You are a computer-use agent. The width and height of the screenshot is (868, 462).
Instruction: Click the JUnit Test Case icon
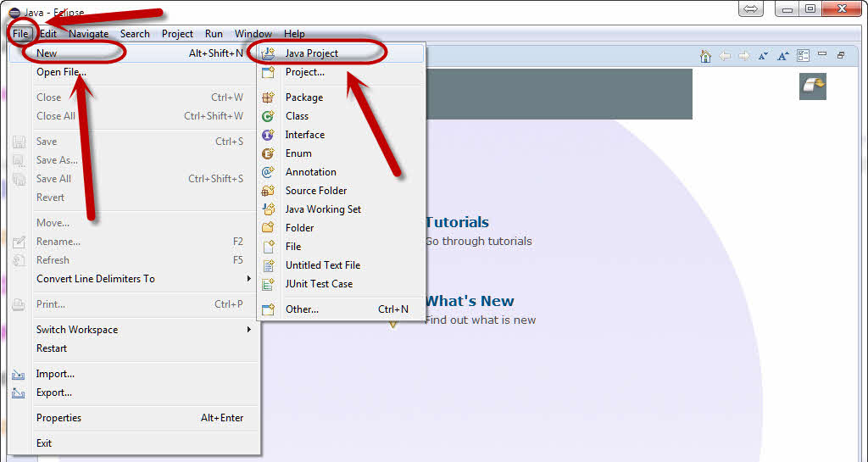coord(269,284)
